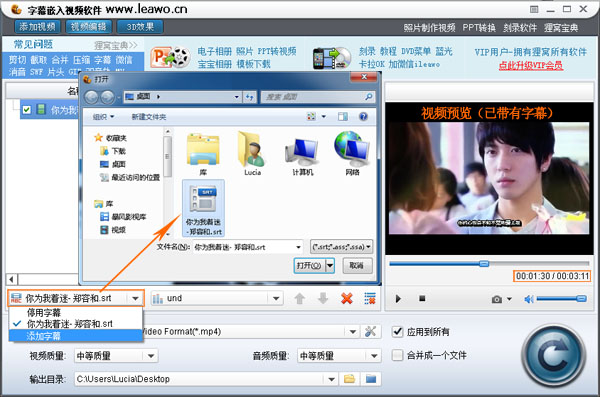The image size is (600, 397).
Task: Click the move subtitle up arrow icon
Action: tap(300, 298)
